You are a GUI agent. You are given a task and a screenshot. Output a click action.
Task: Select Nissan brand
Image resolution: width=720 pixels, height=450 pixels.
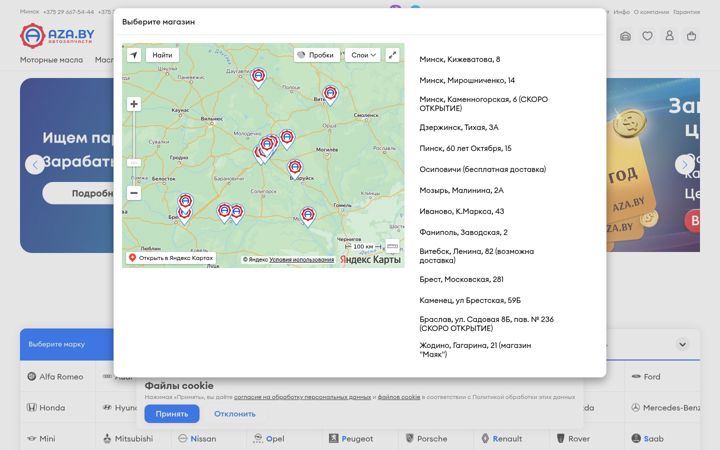coord(197,439)
